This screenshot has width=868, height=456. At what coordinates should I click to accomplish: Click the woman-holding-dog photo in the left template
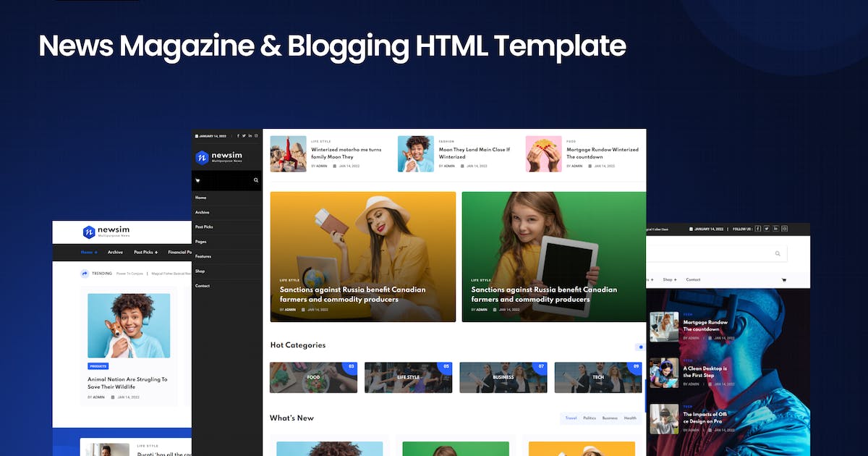click(x=129, y=326)
